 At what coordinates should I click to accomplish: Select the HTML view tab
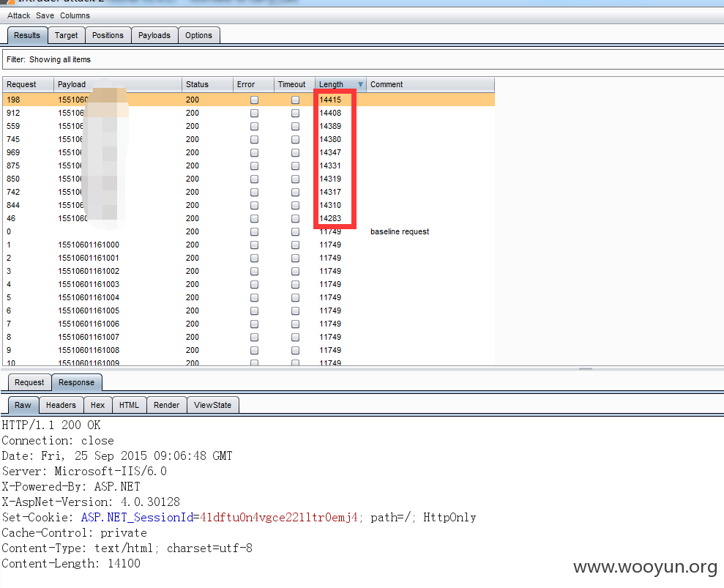click(x=129, y=405)
